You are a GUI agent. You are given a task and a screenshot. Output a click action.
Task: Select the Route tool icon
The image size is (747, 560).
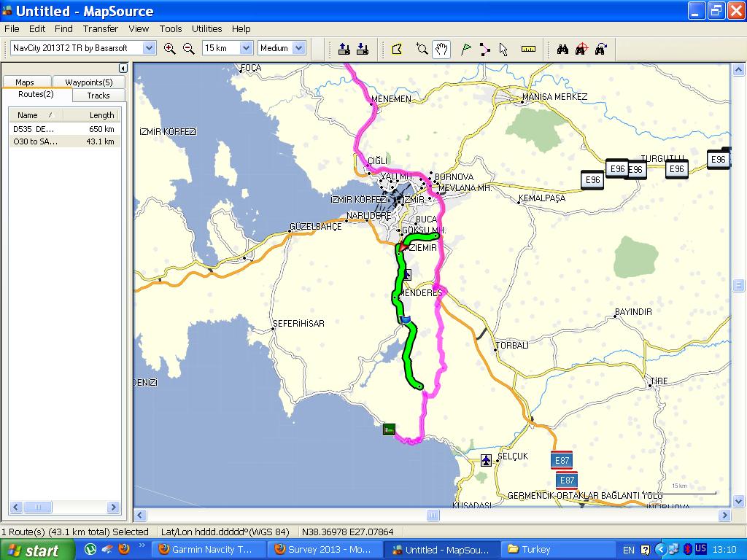pos(484,49)
